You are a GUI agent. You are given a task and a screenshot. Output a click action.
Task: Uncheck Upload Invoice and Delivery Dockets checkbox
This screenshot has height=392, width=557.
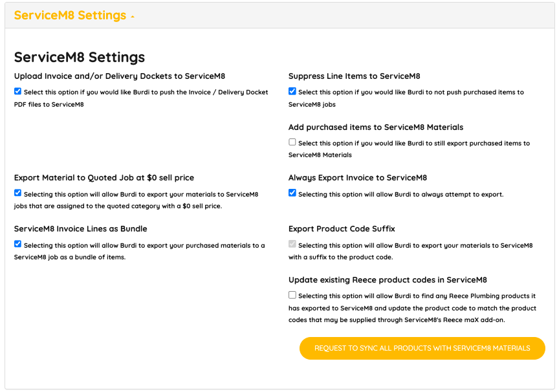tap(17, 91)
